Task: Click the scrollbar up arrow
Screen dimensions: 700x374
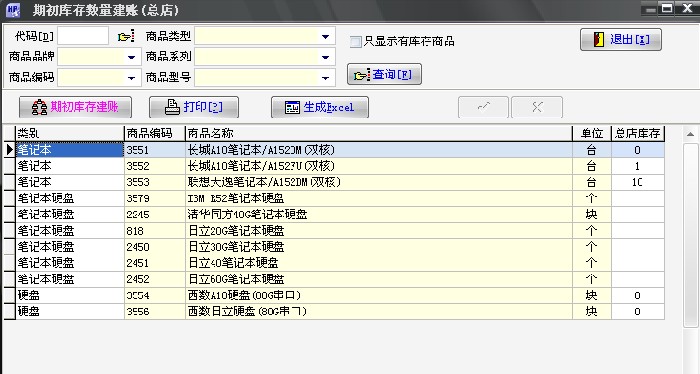Action: [x=690, y=134]
